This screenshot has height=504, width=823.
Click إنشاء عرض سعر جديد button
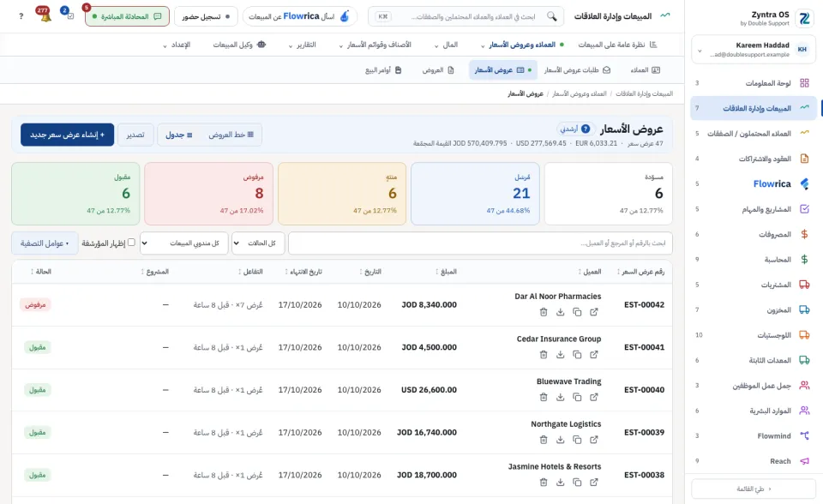[67, 135]
